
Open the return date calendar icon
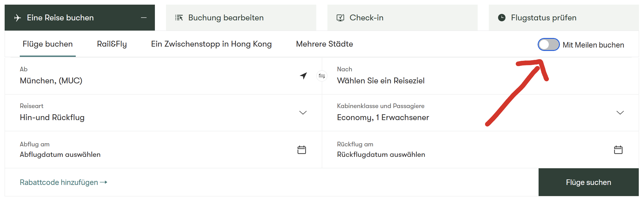618,150
